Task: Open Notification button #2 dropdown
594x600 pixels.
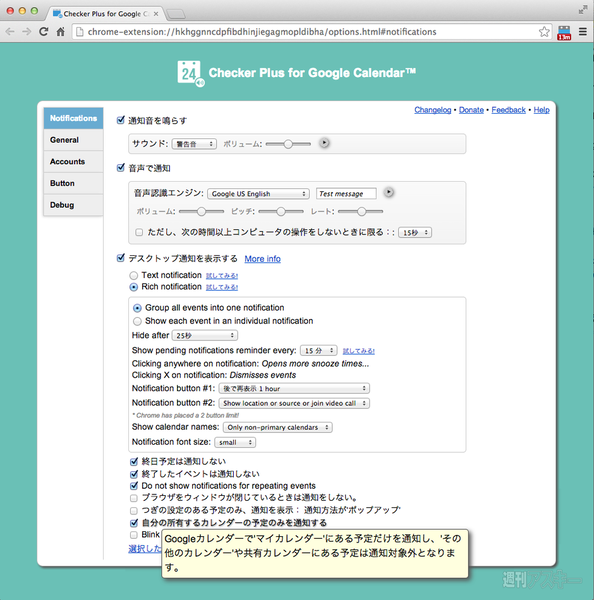Action: (x=294, y=403)
